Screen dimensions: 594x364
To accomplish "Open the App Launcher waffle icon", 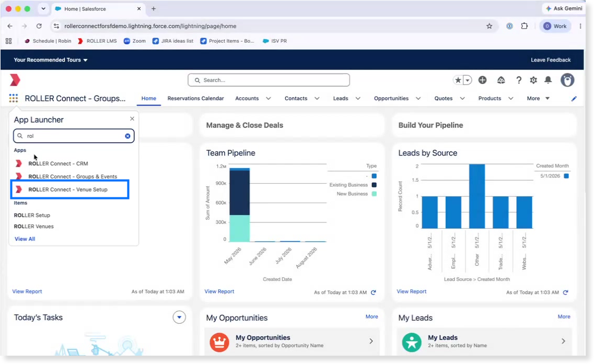I will [13, 99].
